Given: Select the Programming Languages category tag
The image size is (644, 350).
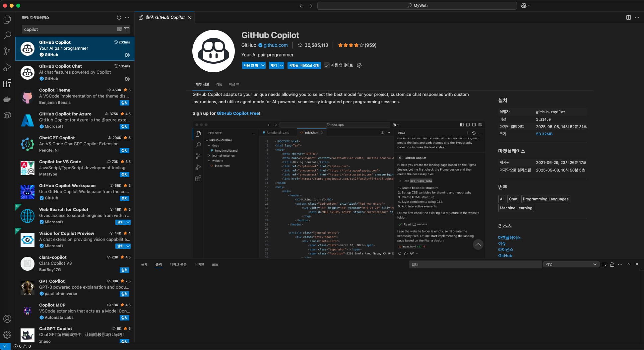Looking at the screenshot, I should pos(546,199).
